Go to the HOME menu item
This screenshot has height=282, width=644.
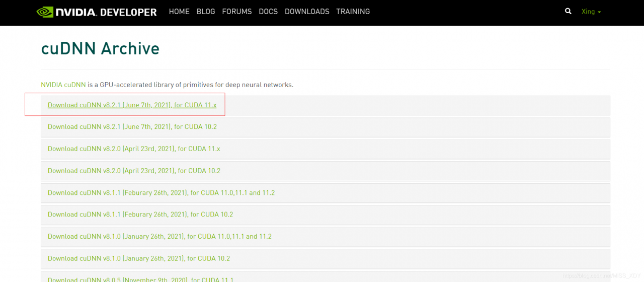179,12
